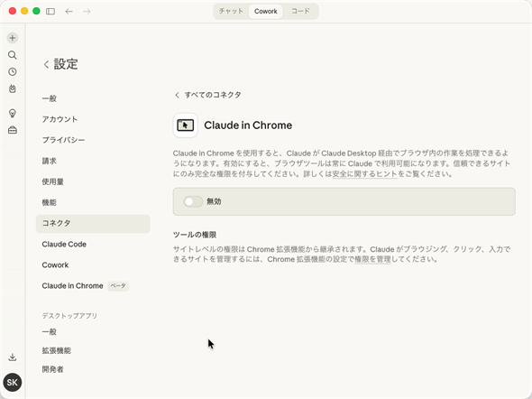This screenshot has width=532, height=399.
Task: Open the 安全に関するヒント link
Action: click(x=364, y=174)
